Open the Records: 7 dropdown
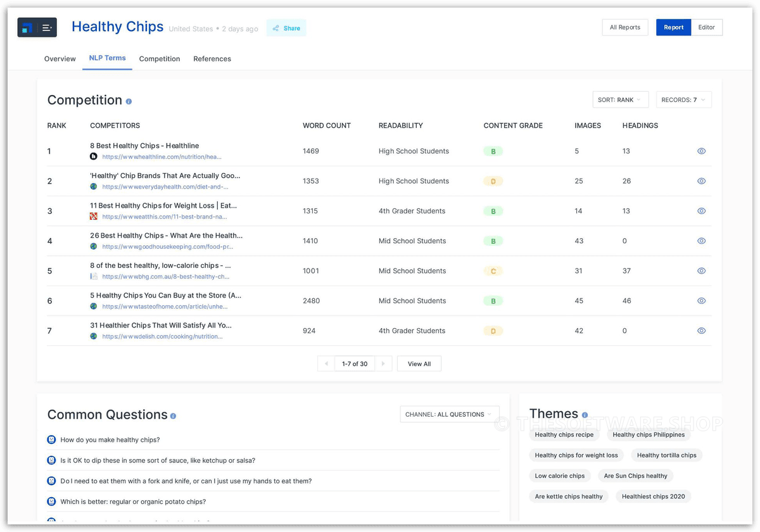The width and height of the screenshot is (760, 532). [x=683, y=100]
